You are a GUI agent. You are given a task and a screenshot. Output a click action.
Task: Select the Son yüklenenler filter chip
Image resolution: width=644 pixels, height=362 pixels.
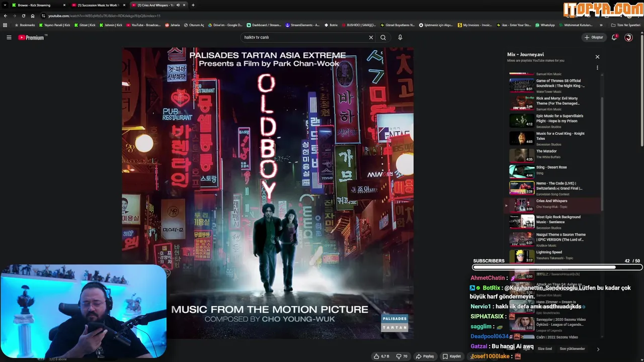(x=572, y=348)
